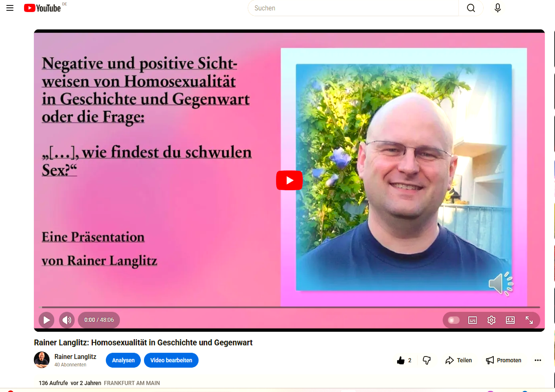Open the player settings gear

(x=491, y=320)
